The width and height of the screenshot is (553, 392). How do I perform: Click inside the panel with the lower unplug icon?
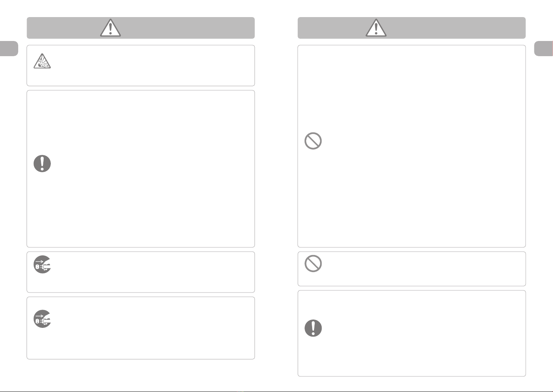[x=152, y=328]
